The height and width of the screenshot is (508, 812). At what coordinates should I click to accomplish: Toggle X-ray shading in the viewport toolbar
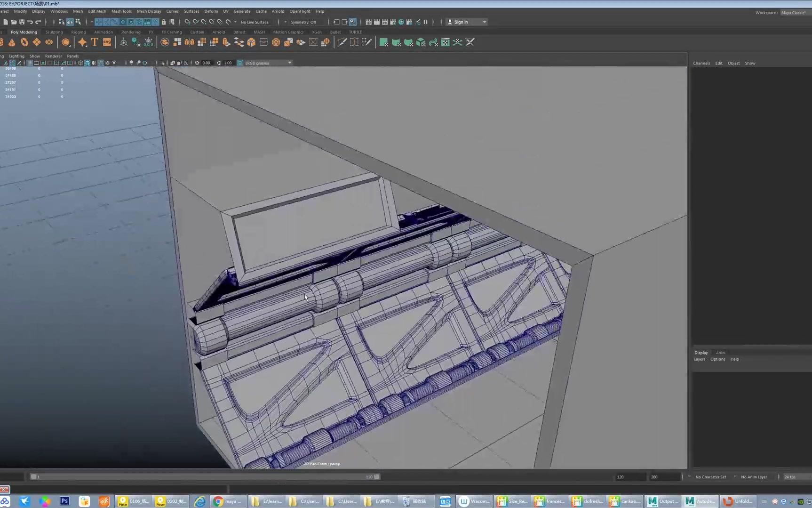(107, 63)
